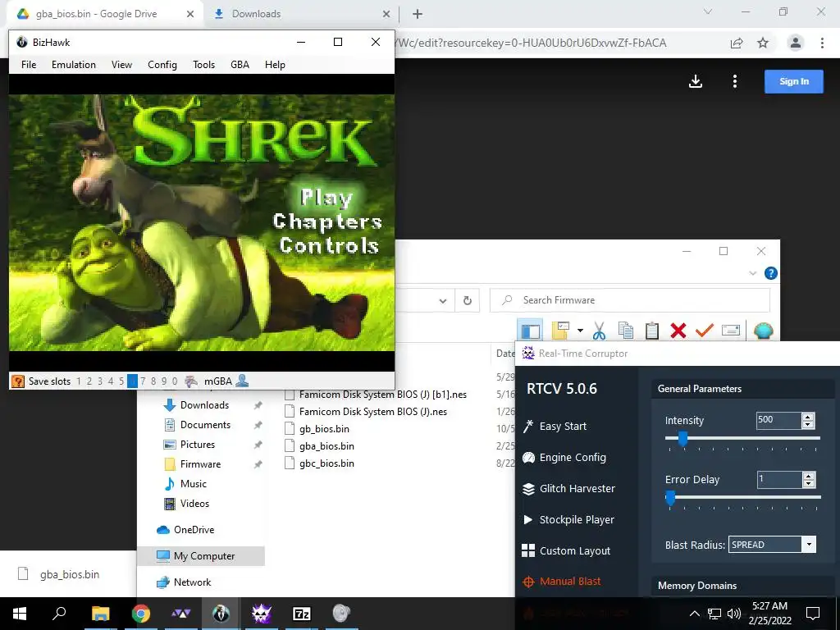Image resolution: width=840 pixels, height=630 pixels.
Task: Click the scissors Cut icon in Explorer toolbar
Action: (600, 331)
